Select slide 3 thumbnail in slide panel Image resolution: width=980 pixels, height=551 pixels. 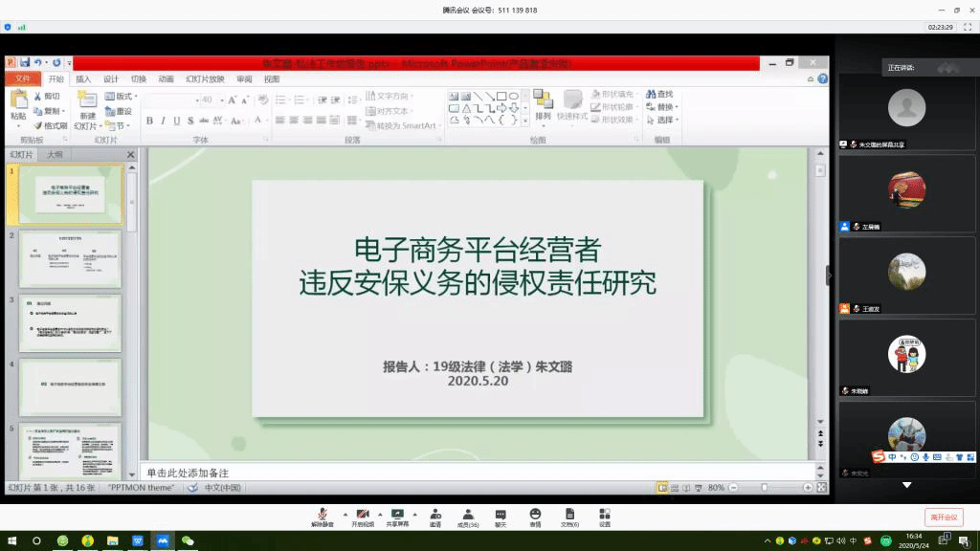pos(71,322)
